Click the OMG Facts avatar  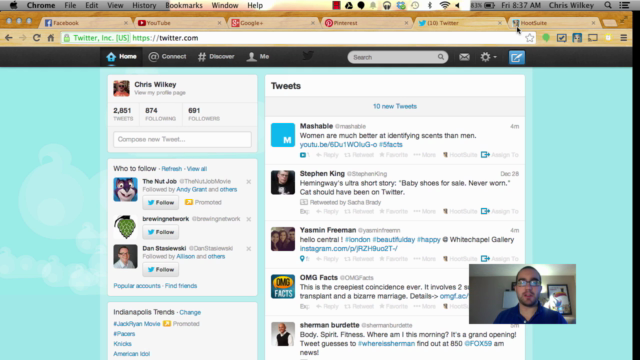click(x=283, y=287)
